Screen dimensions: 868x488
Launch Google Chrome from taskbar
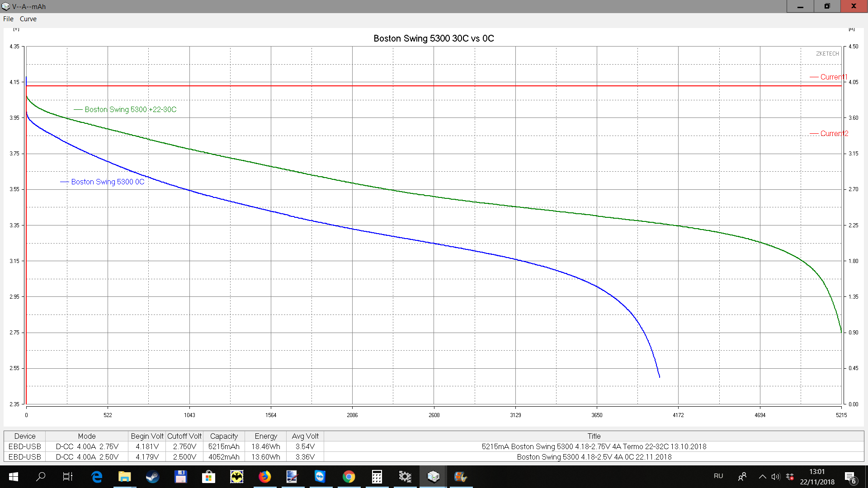point(349,477)
